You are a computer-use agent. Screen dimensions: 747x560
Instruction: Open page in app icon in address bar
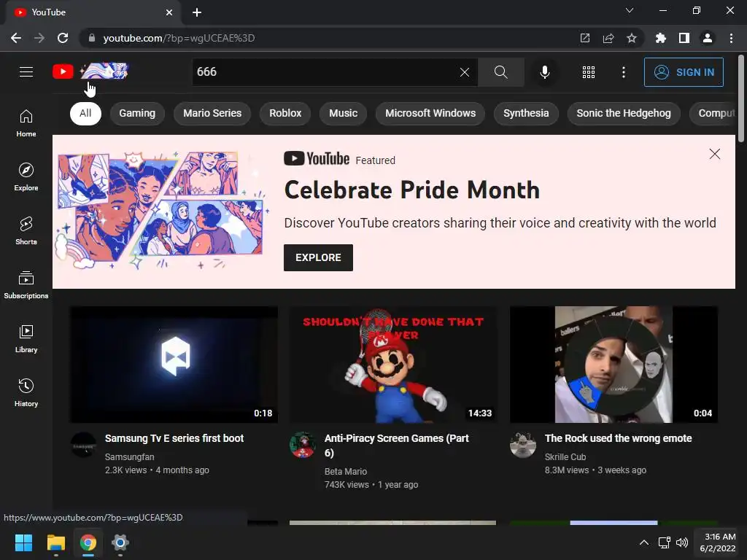click(x=584, y=38)
